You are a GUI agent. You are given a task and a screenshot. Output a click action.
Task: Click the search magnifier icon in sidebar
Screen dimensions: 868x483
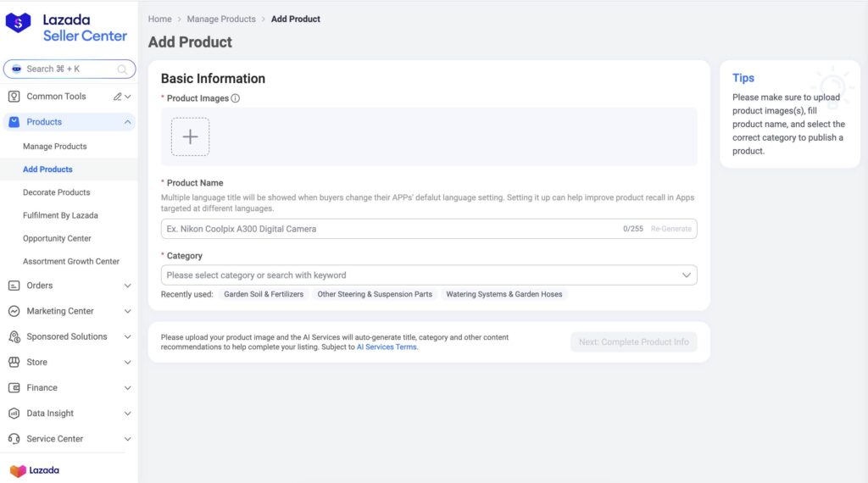click(x=122, y=69)
